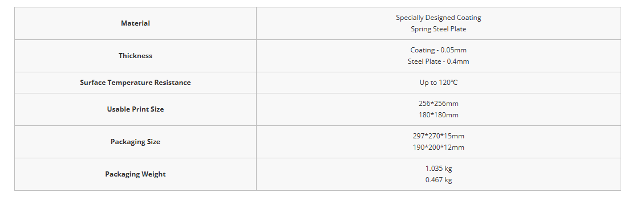Click the Packaging Size label

tap(135, 141)
